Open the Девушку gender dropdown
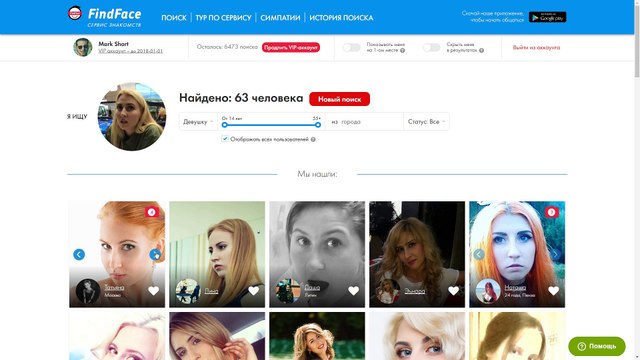This screenshot has width=640, height=360. [x=198, y=122]
